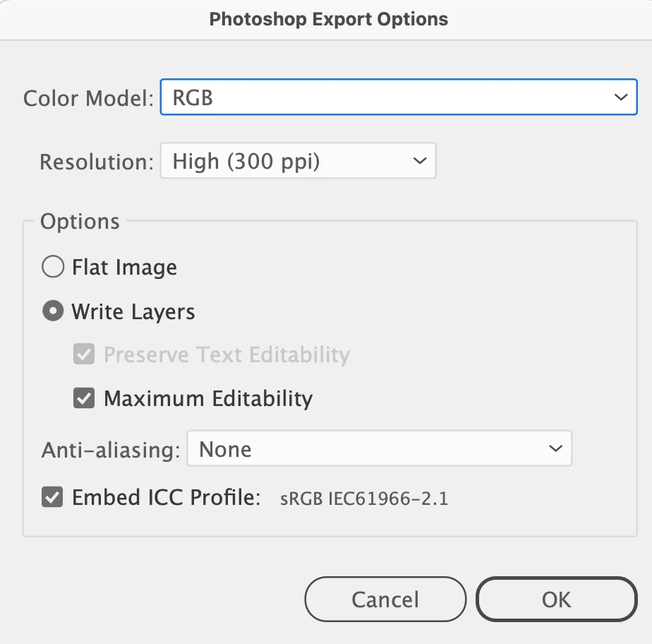
Task: Click the chevron arrow in Anti-aliasing field
Action: (555, 448)
